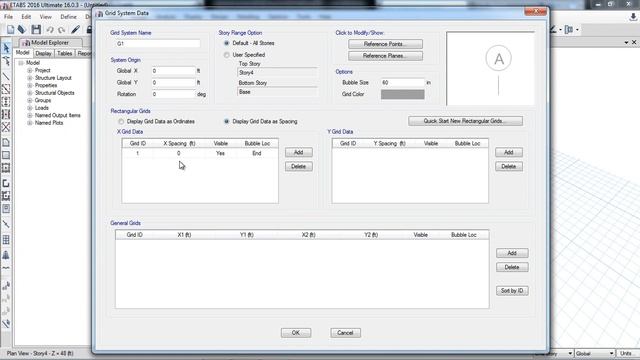Expand the Structural Objects tree node
The width and height of the screenshot is (640, 360).
29,93
